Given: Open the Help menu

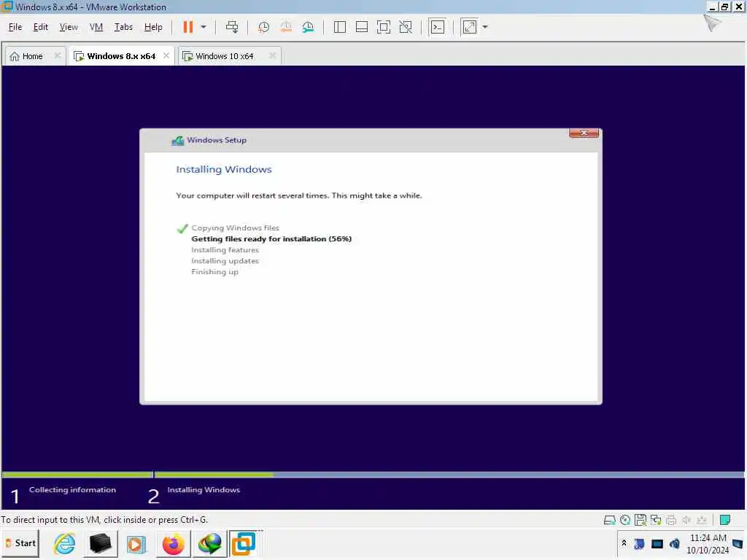Looking at the screenshot, I should click(x=153, y=27).
